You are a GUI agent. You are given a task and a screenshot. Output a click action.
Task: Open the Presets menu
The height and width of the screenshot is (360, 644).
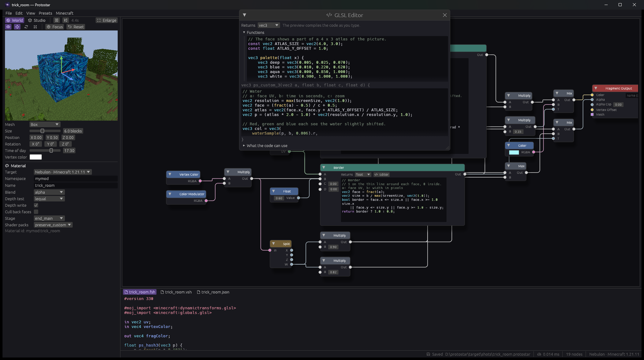(45, 13)
